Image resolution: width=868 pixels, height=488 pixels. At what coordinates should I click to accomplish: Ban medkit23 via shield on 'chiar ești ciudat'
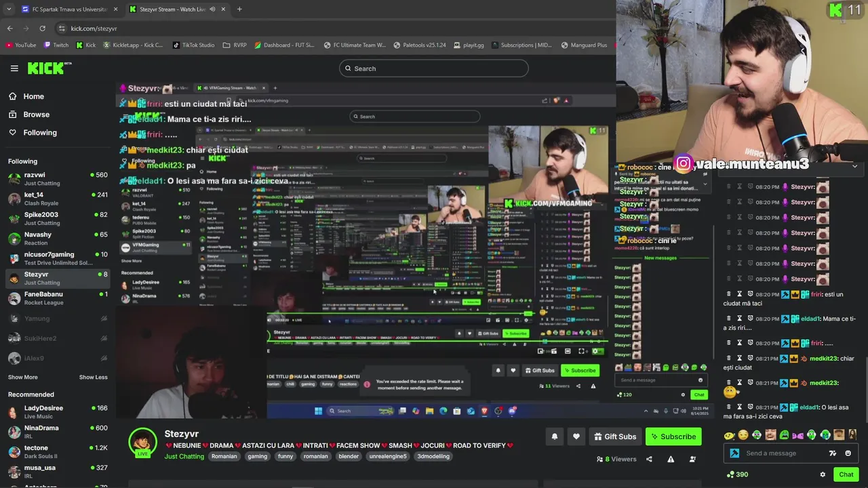coord(751,359)
